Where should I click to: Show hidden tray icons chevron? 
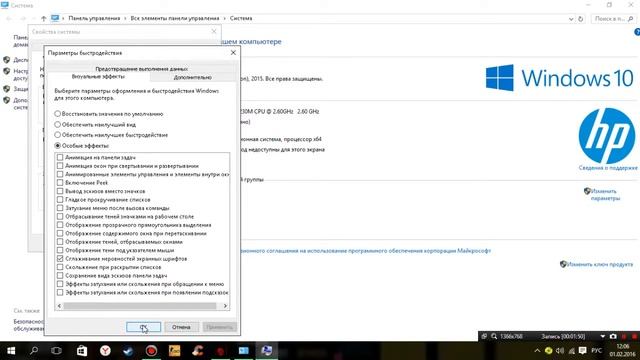pyautogui.click(x=537, y=351)
